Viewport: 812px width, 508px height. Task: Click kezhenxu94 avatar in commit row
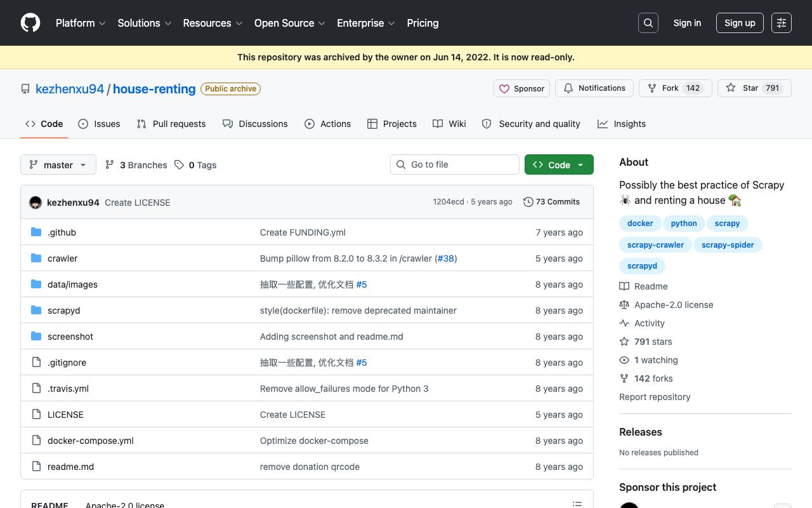[x=36, y=203]
